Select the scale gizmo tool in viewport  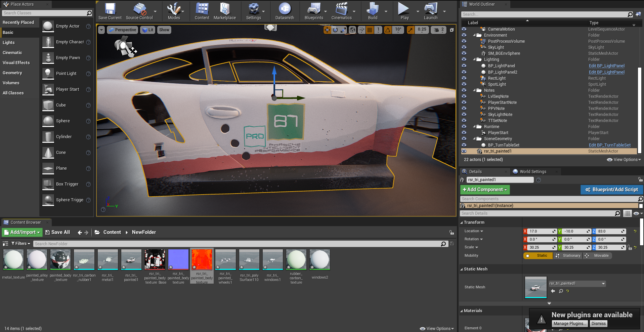point(343,30)
